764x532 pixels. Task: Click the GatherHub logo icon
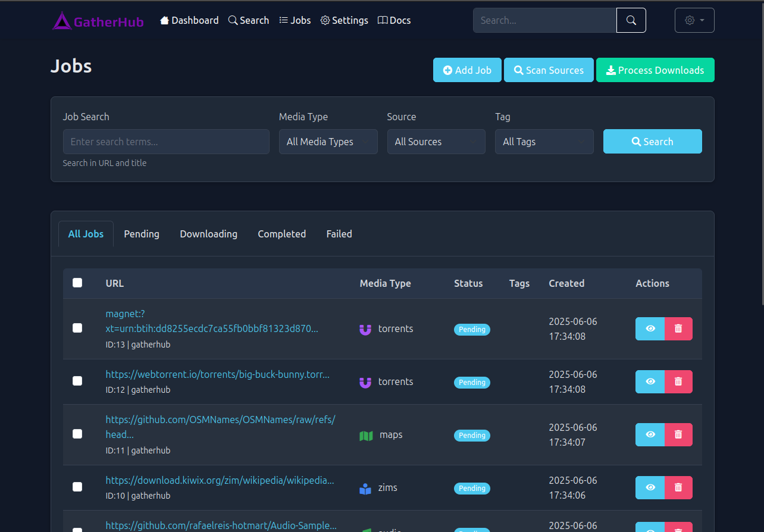tap(61, 21)
